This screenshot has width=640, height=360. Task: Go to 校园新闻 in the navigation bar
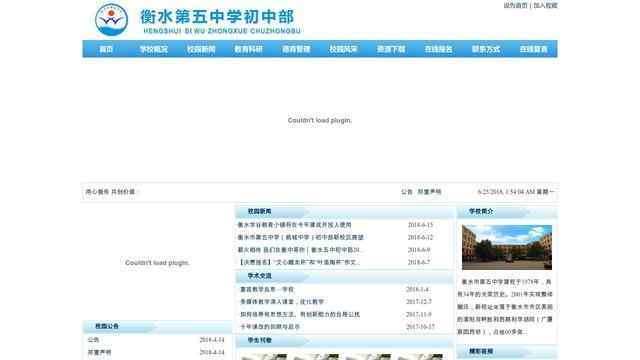(201, 49)
